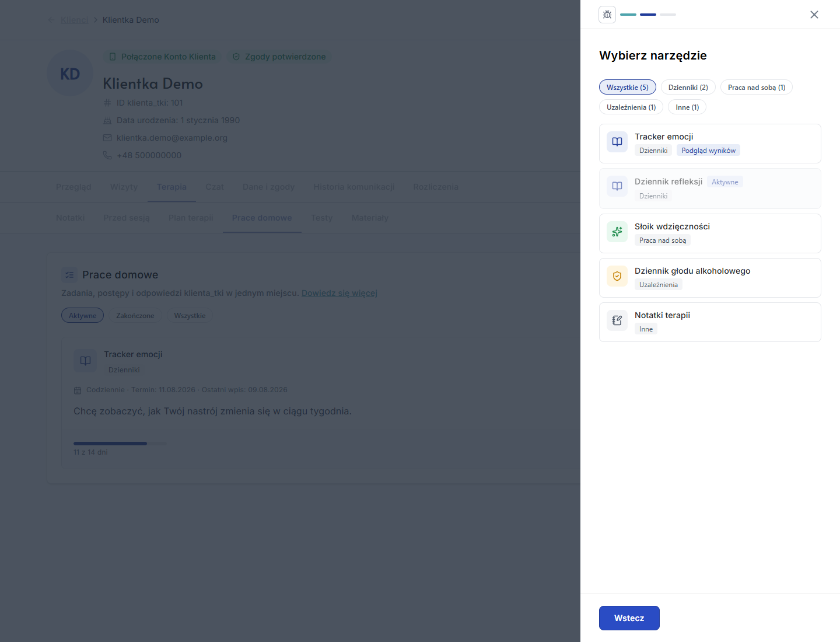Click the back arrow beside Klienci breadcrumb

pos(51,20)
